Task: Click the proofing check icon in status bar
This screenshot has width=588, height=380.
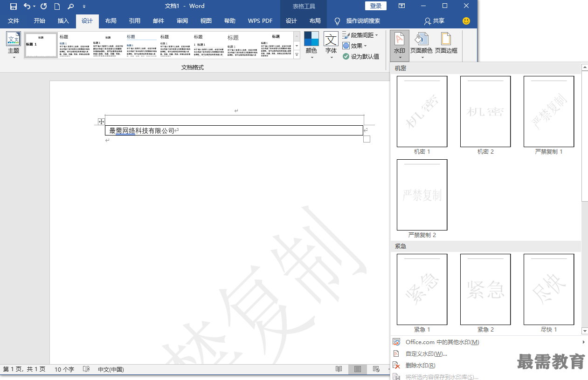Action: tap(86, 369)
